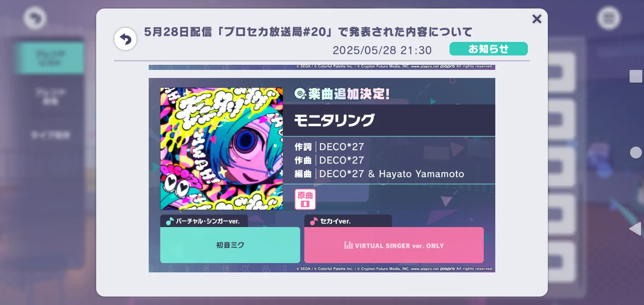Select the VIRTUAL SINGER ver. ONLY pink button
The width and height of the screenshot is (644, 305).
[394, 245]
